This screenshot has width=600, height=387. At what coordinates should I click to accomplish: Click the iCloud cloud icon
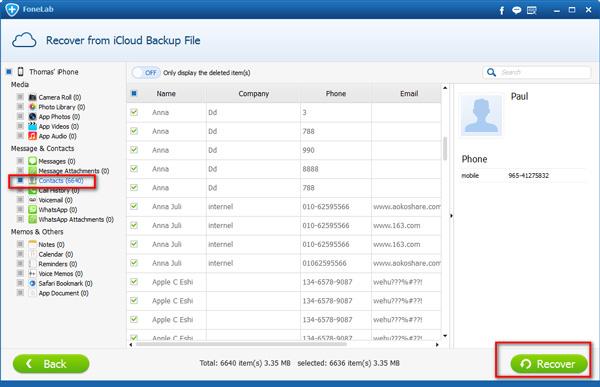pos(24,40)
